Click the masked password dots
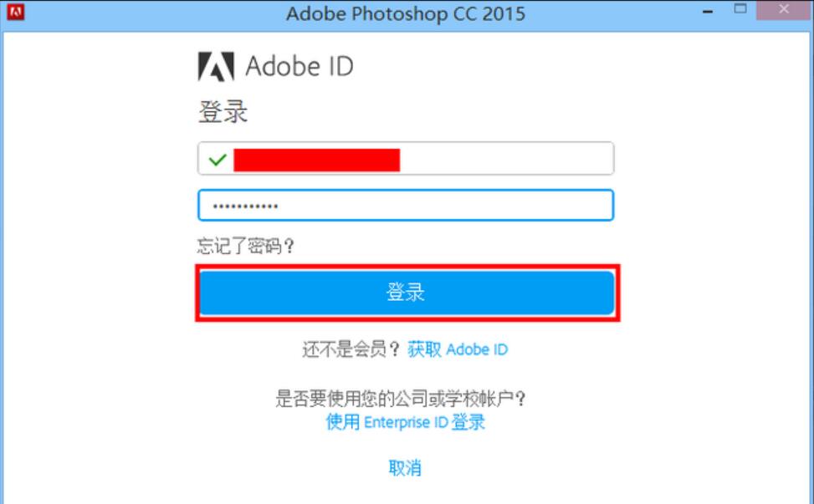The height and width of the screenshot is (504, 814). 246,206
